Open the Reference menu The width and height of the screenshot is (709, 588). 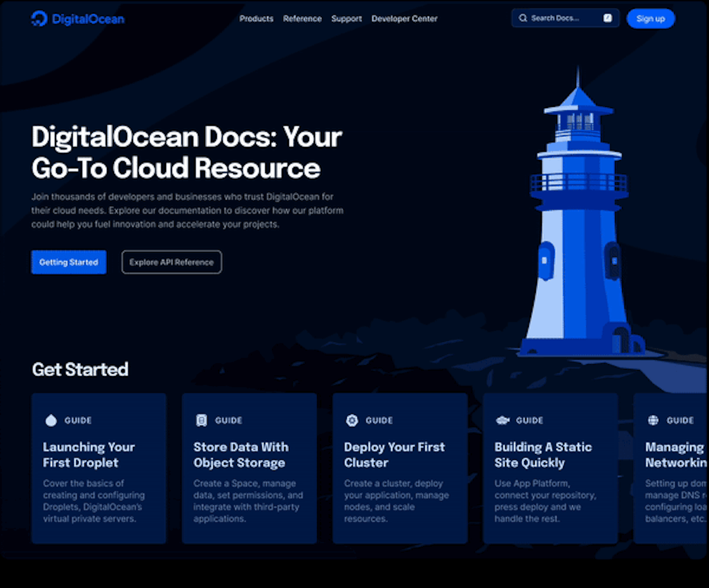pyautogui.click(x=303, y=18)
